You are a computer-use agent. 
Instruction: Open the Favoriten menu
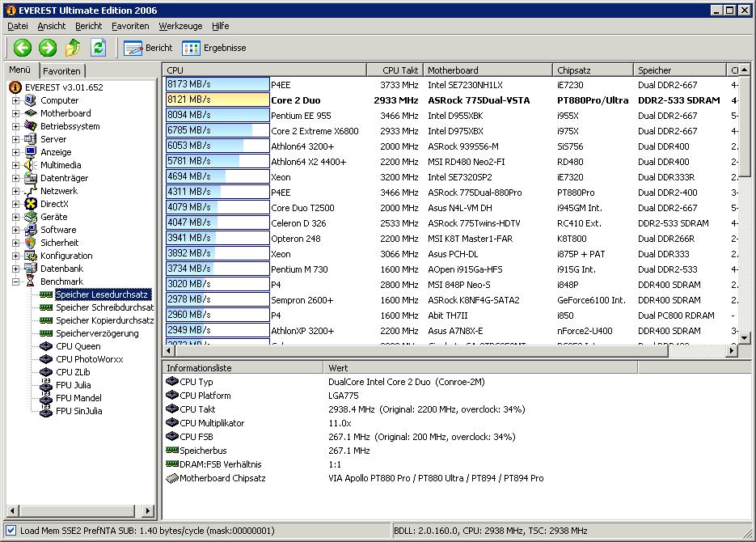pyautogui.click(x=130, y=26)
